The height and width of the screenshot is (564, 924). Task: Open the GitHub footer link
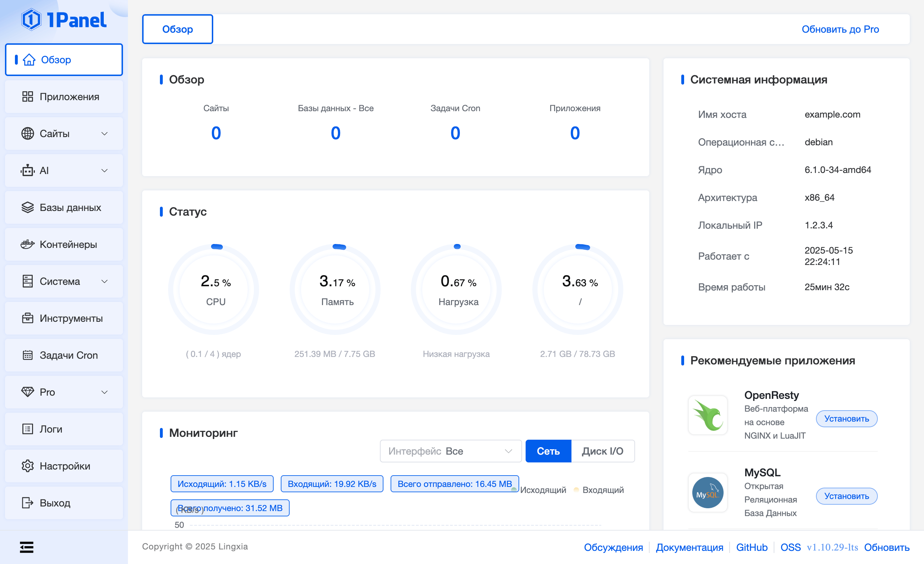point(752,547)
